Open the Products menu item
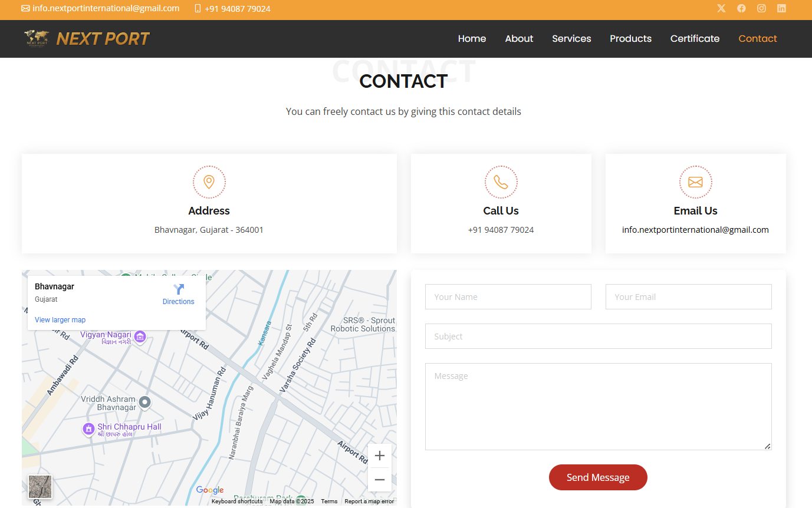This screenshot has height=508, width=812. tap(630, 39)
